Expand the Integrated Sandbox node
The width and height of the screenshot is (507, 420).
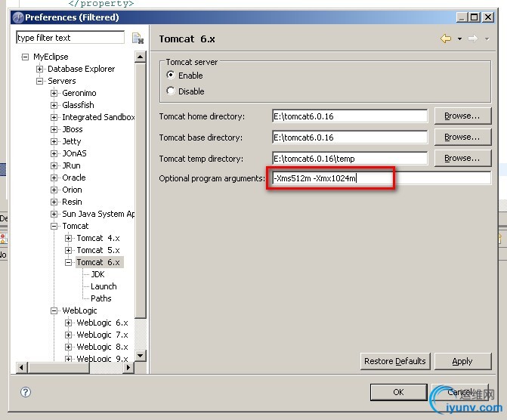(x=54, y=117)
